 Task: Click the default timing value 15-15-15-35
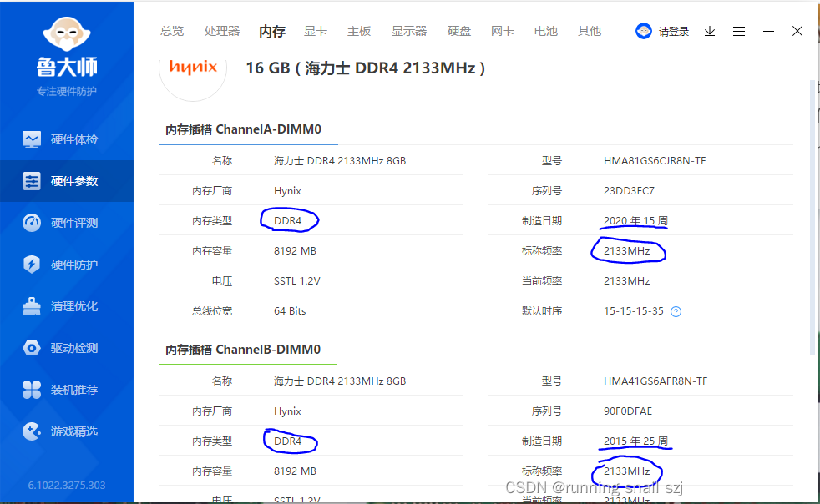[x=633, y=311]
